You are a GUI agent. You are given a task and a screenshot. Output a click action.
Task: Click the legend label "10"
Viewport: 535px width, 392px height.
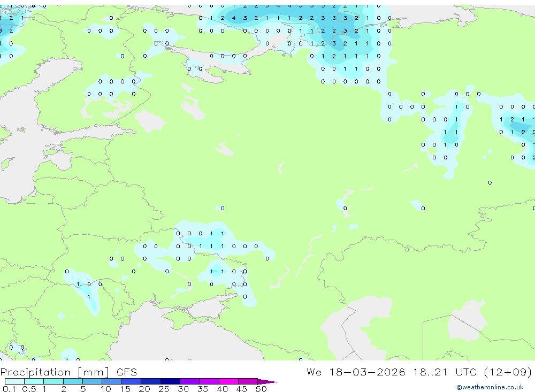[106, 389]
